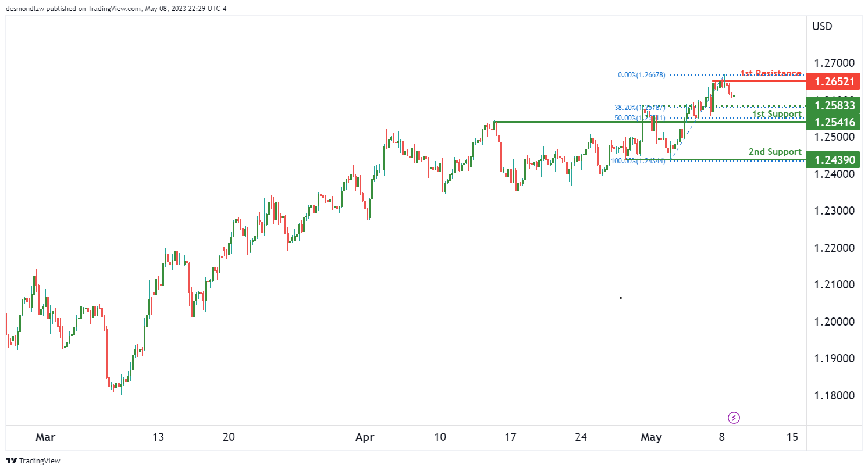Viewport: 868px width, 471px height.
Task: Click the 1.27000 price axis tick
Action: coord(834,63)
